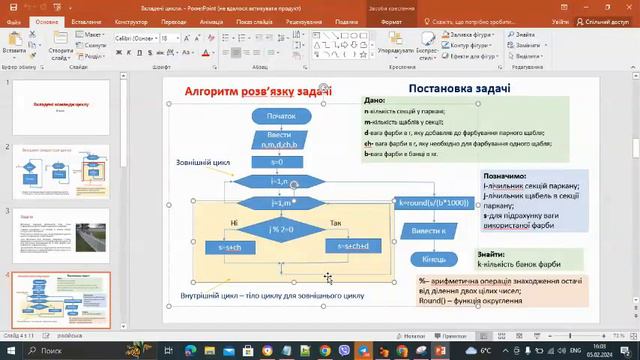Decrease font size with smaller A icon

tap(197, 38)
